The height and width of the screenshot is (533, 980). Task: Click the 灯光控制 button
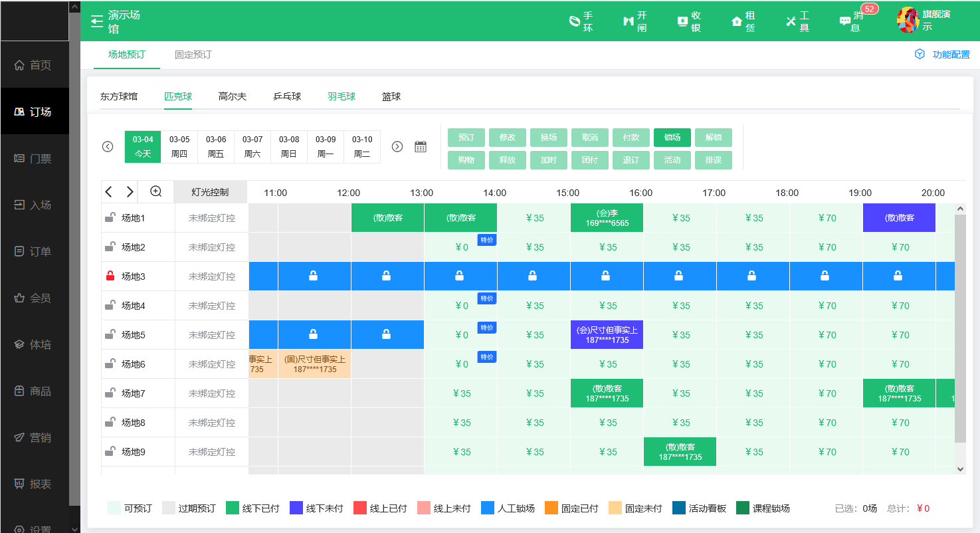pos(210,192)
